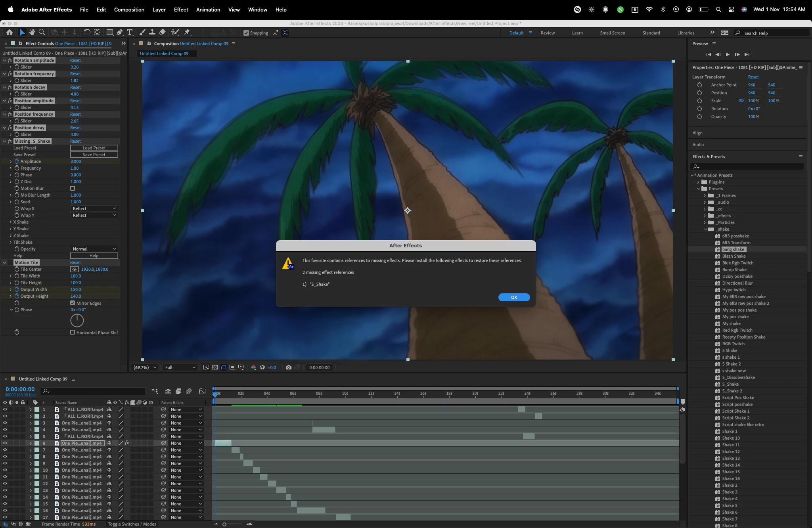The image size is (812, 528).
Task: Select the Zoom tool magnifier
Action: tap(42, 33)
